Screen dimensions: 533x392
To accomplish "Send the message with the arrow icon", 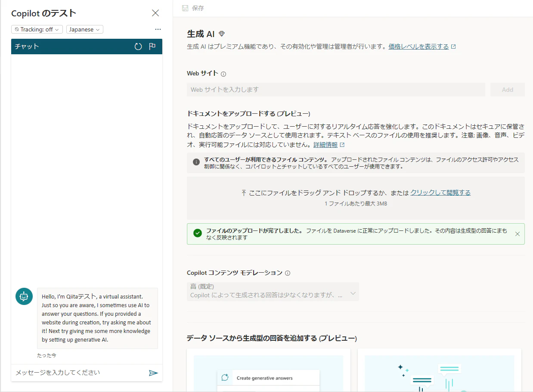I will [153, 373].
